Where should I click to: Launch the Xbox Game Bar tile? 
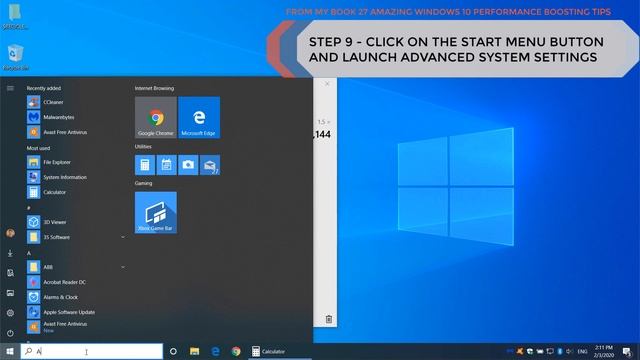[x=156, y=213]
